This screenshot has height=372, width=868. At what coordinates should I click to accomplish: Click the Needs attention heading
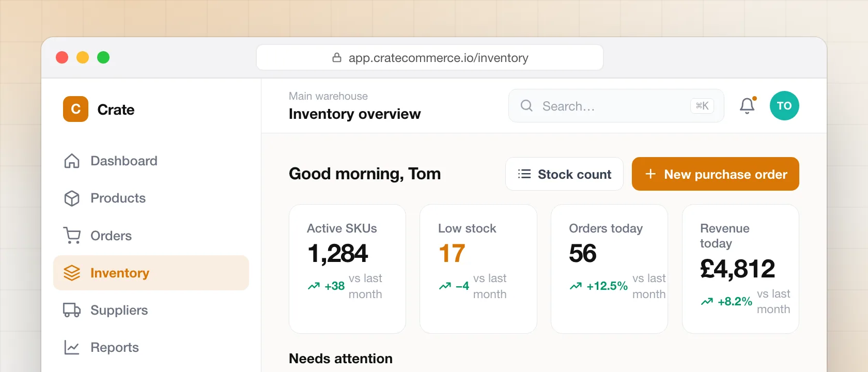[x=340, y=359]
